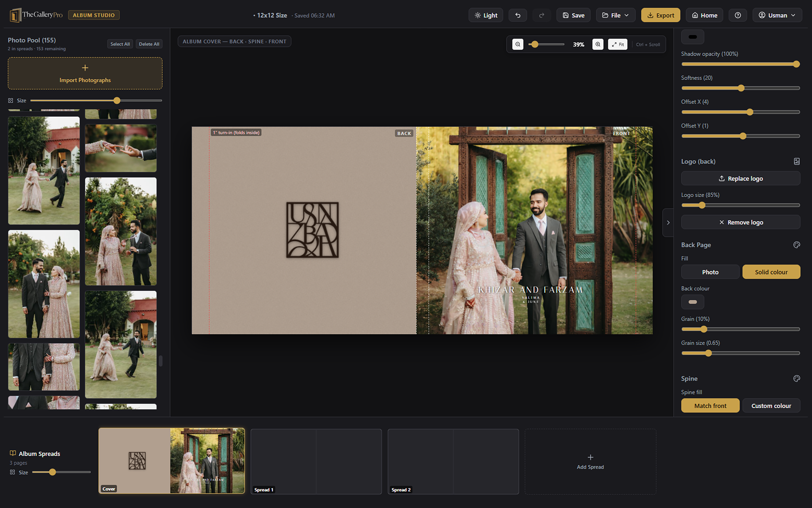The image size is (812, 508).
Task: Open the Usman account dropdown
Action: tap(777, 15)
